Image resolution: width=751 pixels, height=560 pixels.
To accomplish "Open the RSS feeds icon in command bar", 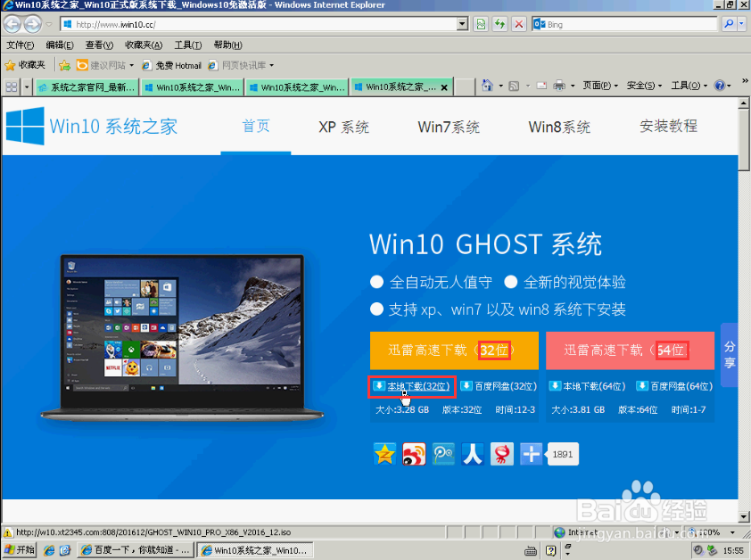I will click(x=514, y=86).
